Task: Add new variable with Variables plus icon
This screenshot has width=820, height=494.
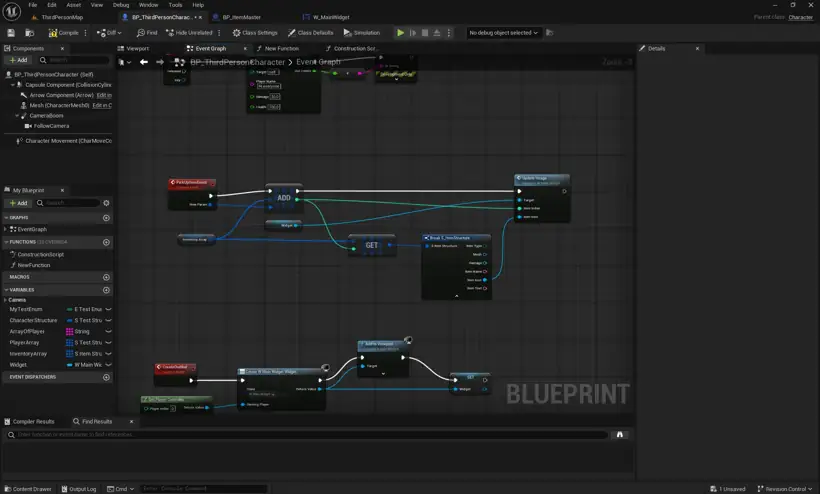Action: (x=106, y=290)
